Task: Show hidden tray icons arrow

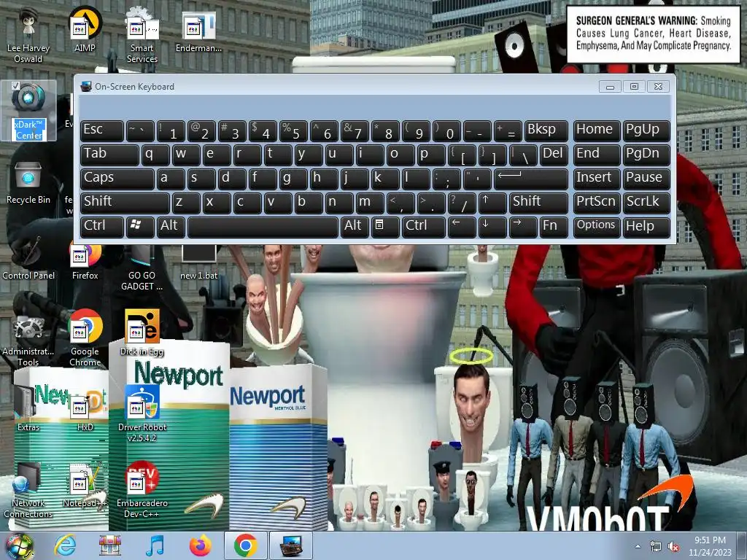Action: tap(638, 547)
